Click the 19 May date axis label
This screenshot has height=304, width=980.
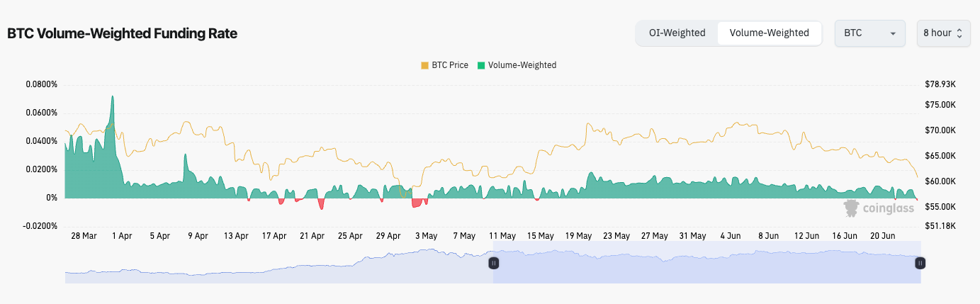[x=579, y=236]
